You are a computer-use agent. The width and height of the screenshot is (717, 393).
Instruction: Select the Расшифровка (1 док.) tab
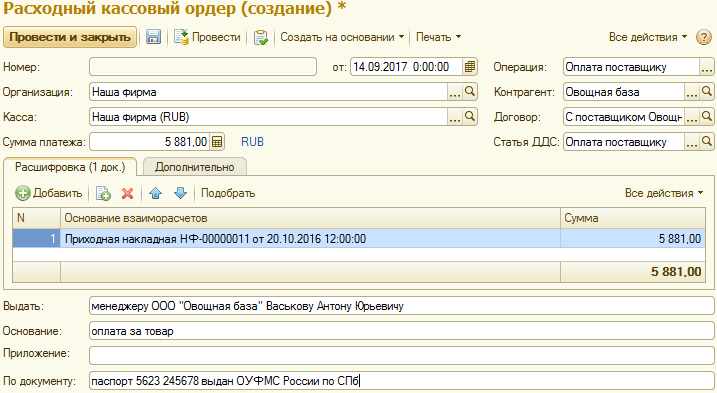[70, 167]
